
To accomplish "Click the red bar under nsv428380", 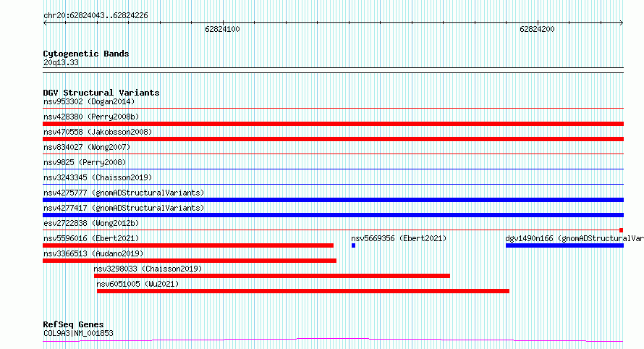I will click(x=333, y=124).
